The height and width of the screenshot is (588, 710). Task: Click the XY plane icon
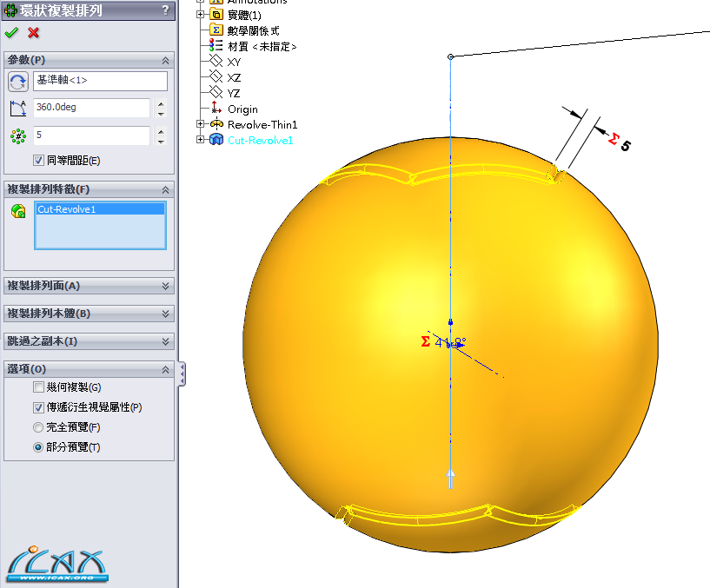[216, 61]
